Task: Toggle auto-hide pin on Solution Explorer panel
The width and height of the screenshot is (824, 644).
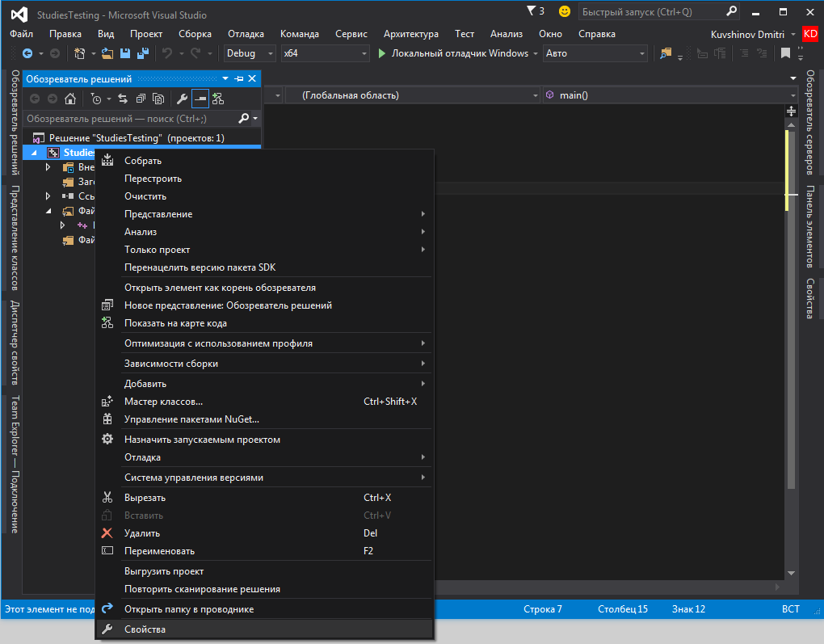Action: click(239, 78)
